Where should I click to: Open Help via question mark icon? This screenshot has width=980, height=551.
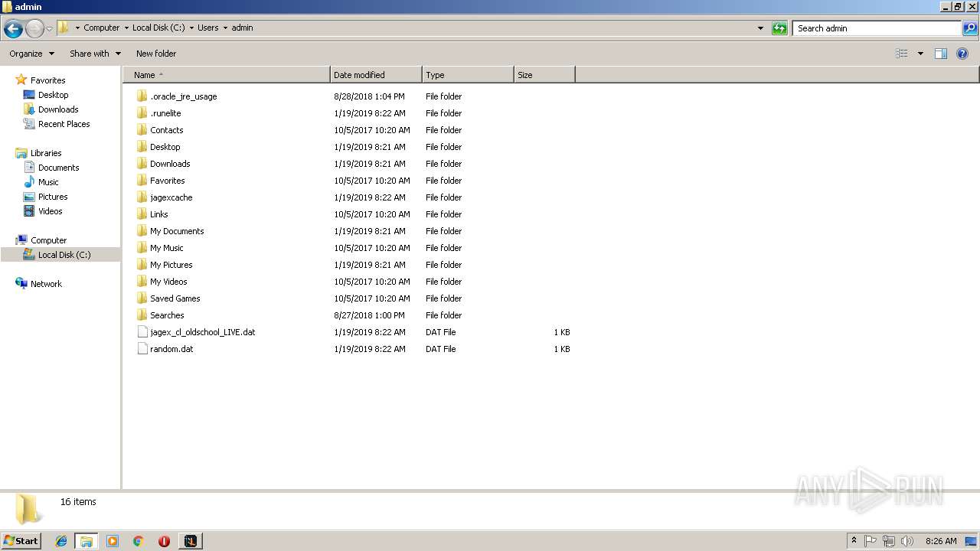962,54
